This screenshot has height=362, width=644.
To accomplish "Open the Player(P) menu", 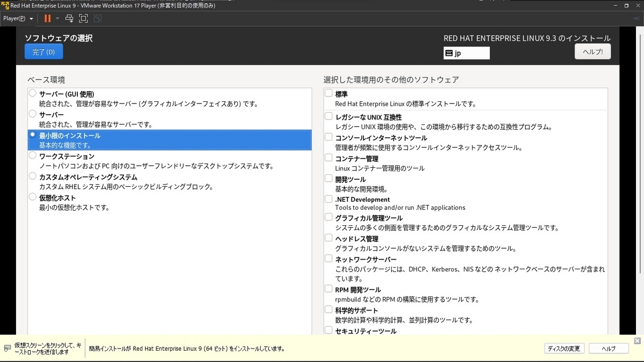I will [x=18, y=18].
